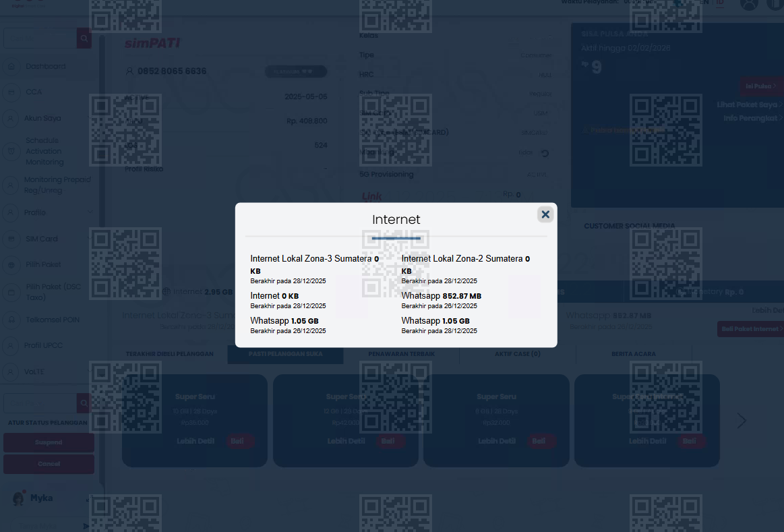The height and width of the screenshot is (532, 784).
Task: Click the top sidebar search icon button
Action: coord(84,38)
